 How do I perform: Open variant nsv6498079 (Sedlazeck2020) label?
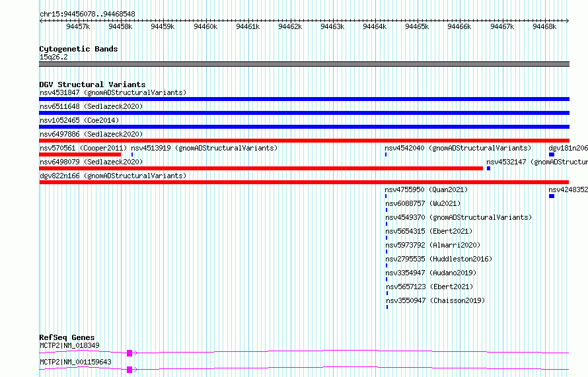(x=91, y=162)
